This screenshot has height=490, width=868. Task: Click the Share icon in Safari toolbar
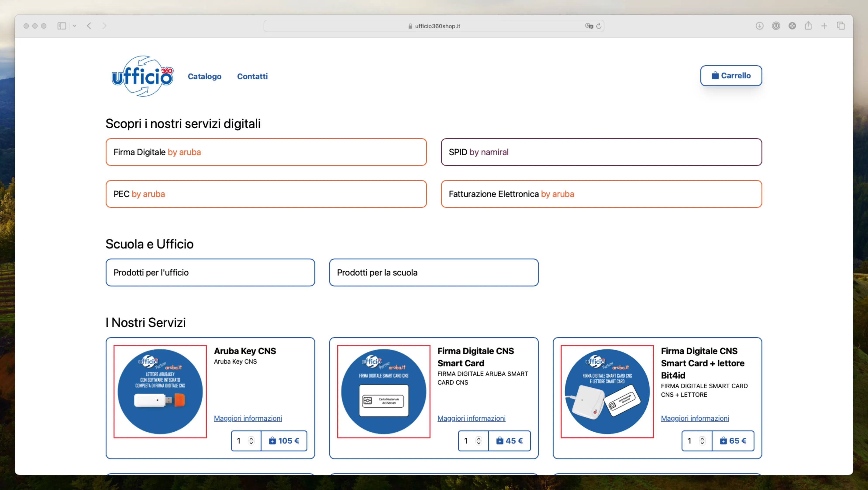tap(808, 26)
